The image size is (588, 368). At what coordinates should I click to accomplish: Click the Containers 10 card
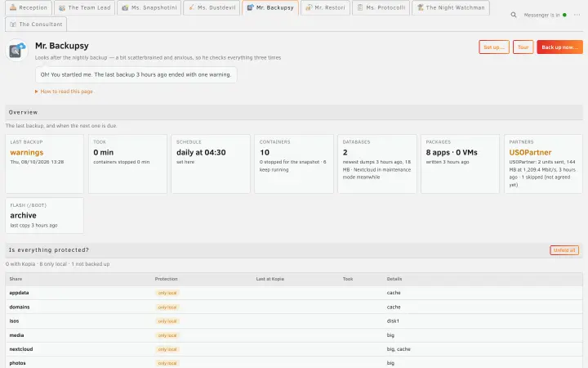(x=294, y=164)
